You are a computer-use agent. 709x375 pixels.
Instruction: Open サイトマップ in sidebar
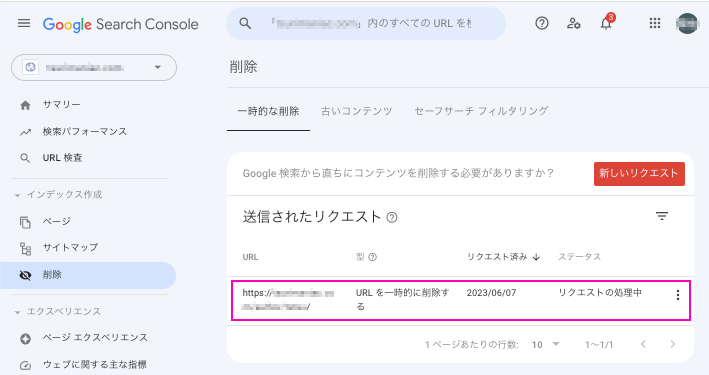70,247
